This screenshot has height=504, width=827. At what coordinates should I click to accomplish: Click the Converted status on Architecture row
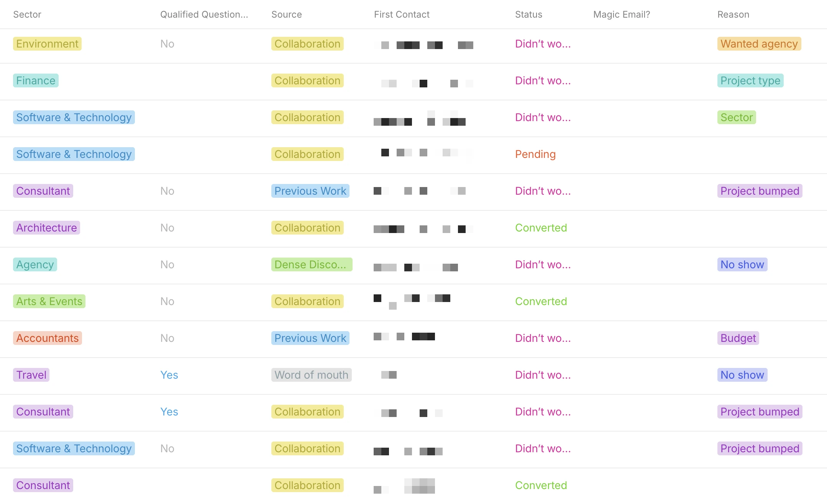541,228
